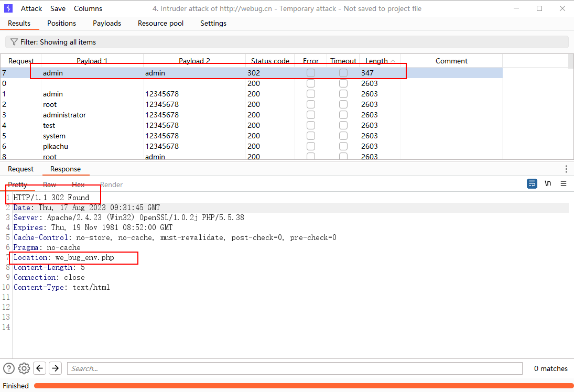
Task: Open the Columns menu
Action: pyautogui.click(x=88, y=8)
